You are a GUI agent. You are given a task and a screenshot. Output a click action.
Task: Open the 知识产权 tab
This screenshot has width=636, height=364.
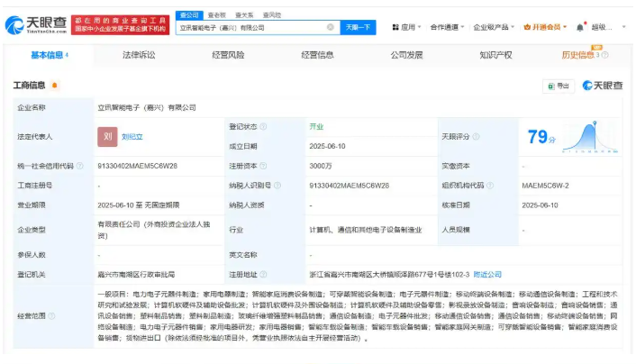click(x=495, y=55)
